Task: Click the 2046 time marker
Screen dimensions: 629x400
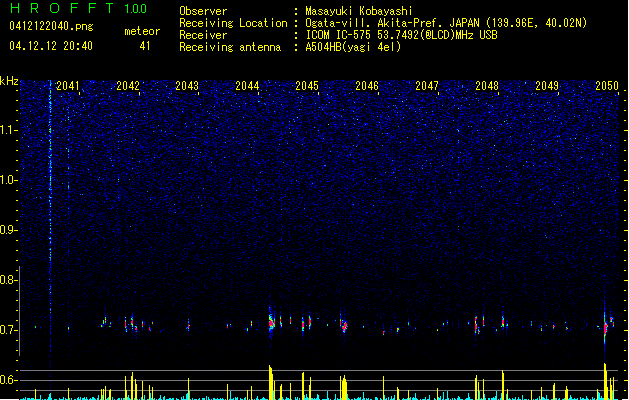Action: coord(367,86)
